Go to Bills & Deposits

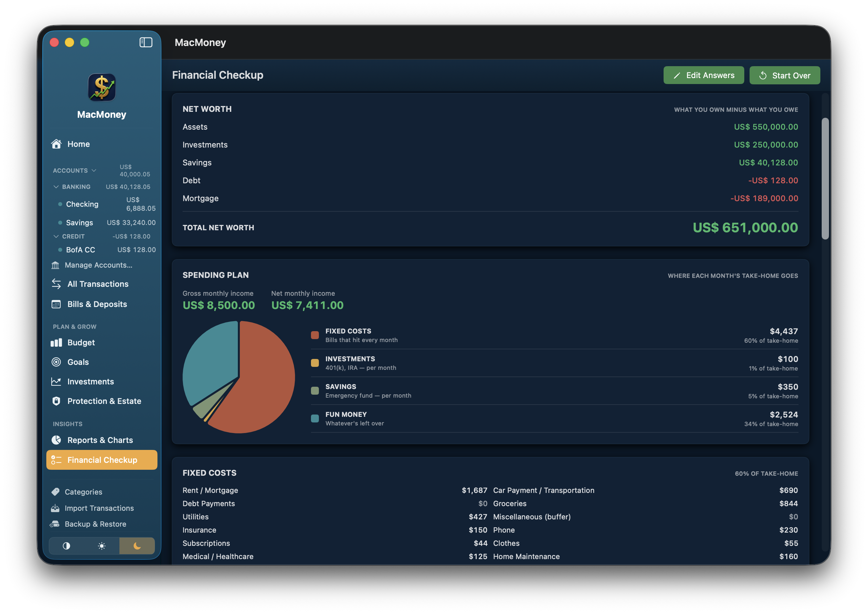tap(102, 304)
